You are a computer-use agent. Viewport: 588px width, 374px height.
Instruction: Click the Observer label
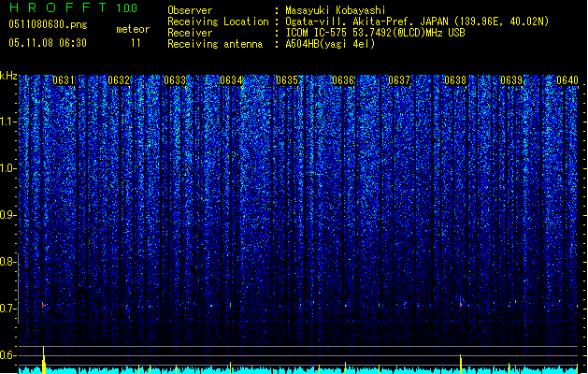coord(190,10)
